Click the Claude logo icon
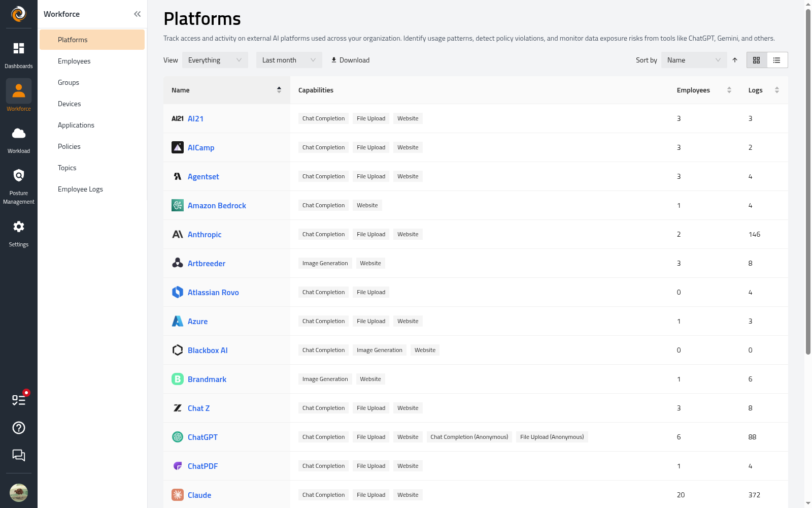 pyautogui.click(x=178, y=495)
